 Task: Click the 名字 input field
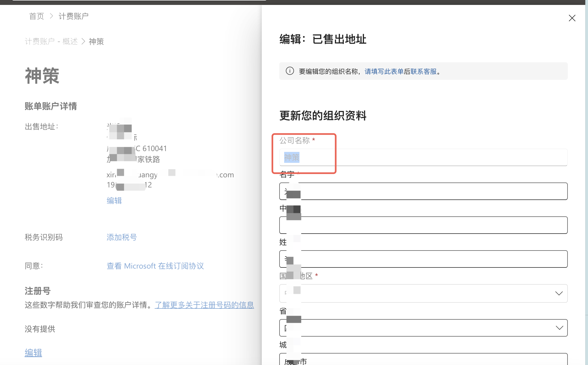[423, 191]
